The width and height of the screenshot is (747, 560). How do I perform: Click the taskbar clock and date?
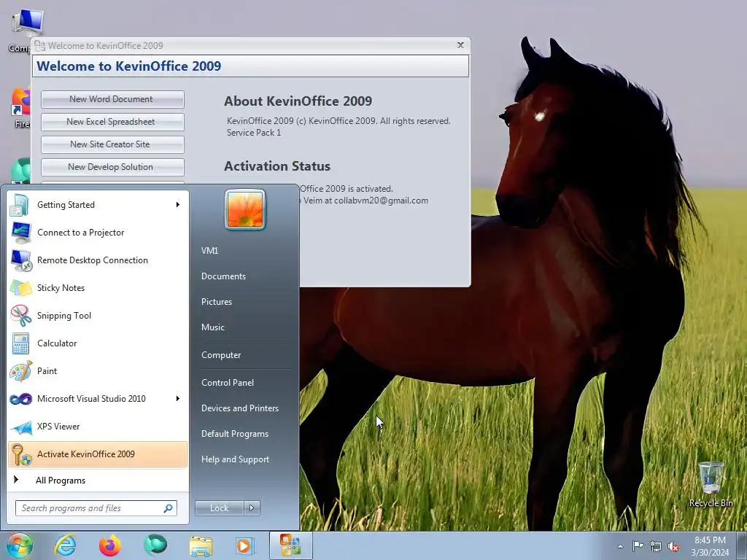coord(710,546)
